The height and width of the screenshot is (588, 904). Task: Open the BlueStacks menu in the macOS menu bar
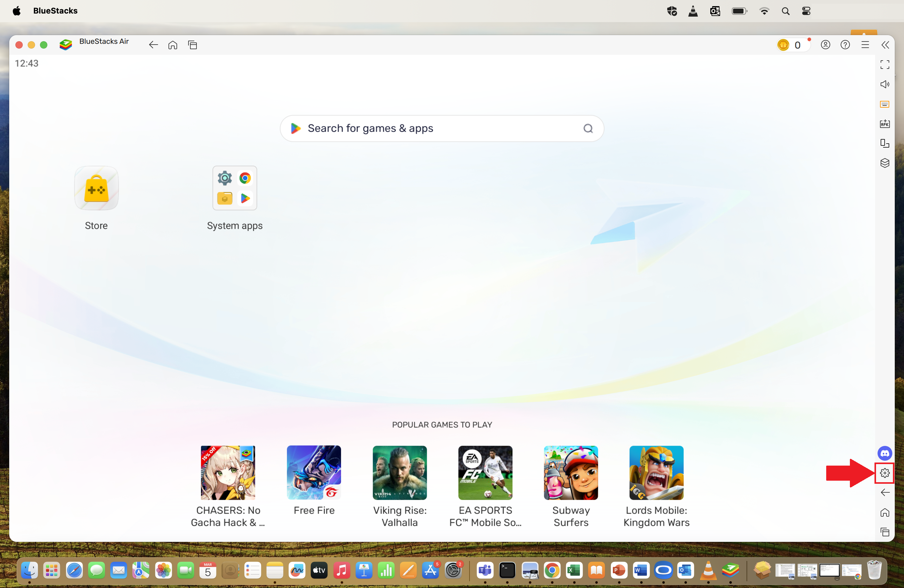(x=55, y=11)
